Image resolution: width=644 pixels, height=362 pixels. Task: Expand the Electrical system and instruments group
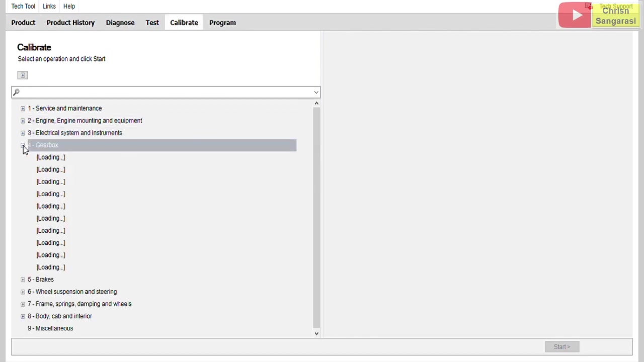pos(23,132)
